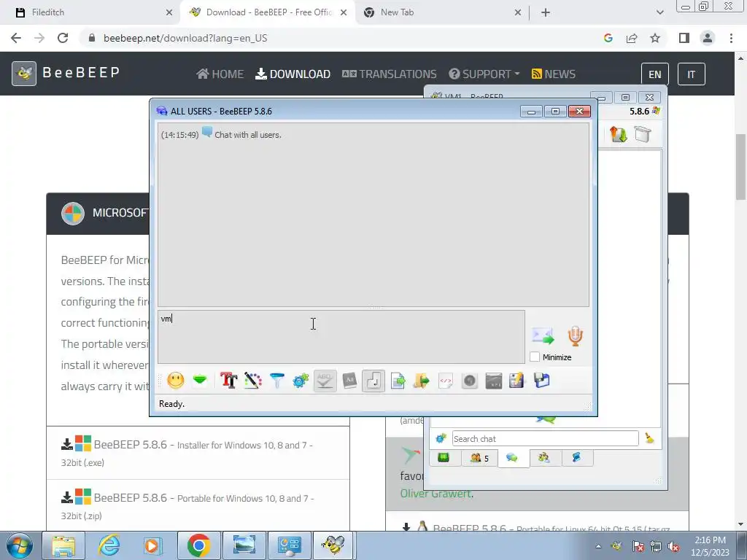Screen dimensions: 747x560
Task: Switch to the green board tab in VM1 window
Action: 444,458
